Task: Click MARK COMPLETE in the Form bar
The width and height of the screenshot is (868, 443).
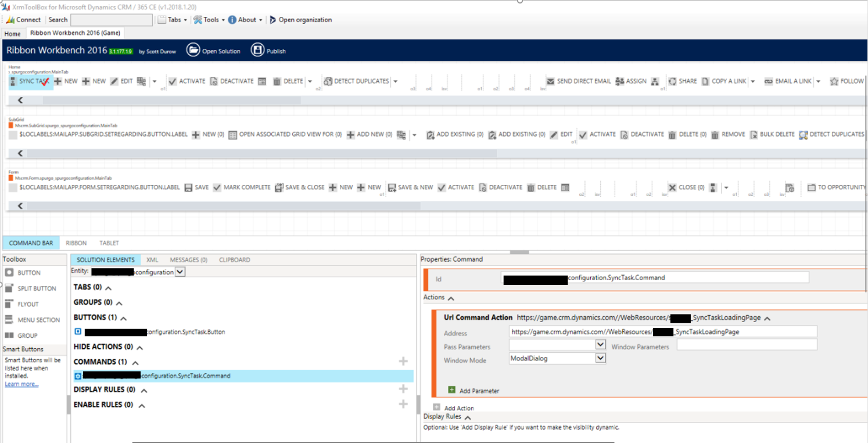Action: (x=242, y=187)
